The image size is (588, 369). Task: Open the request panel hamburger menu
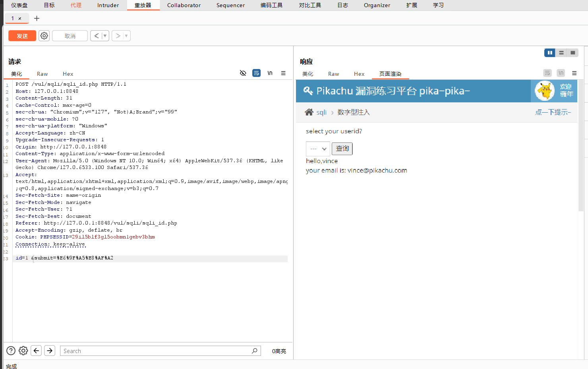pos(283,73)
